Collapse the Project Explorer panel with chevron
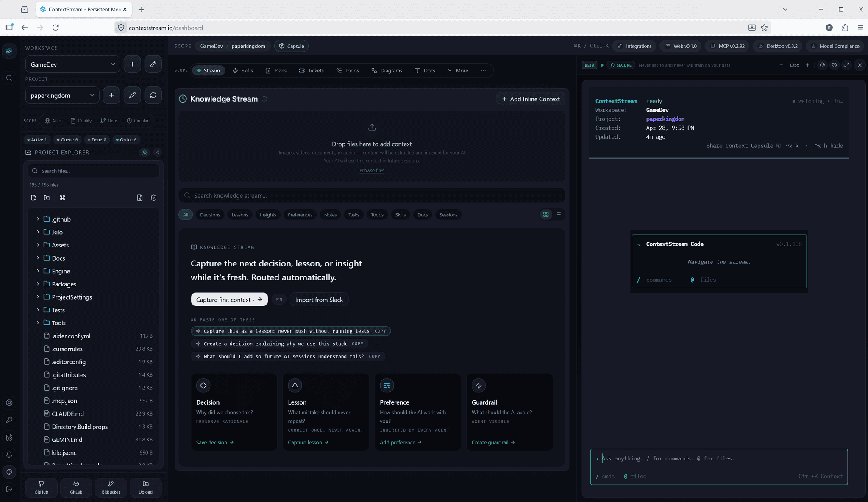Image resolution: width=868 pixels, height=502 pixels. pyautogui.click(x=158, y=153)
